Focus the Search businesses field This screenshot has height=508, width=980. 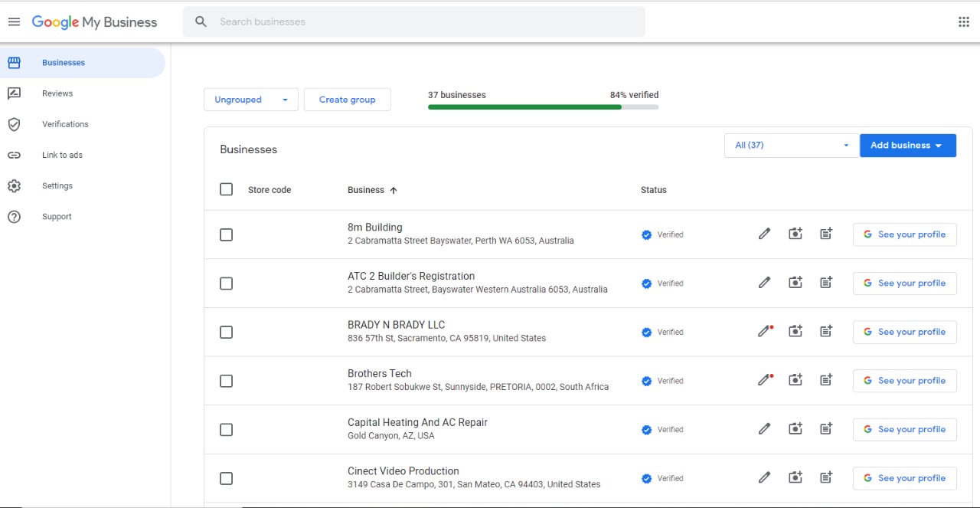pyautogui.click(x=414, y=22)
